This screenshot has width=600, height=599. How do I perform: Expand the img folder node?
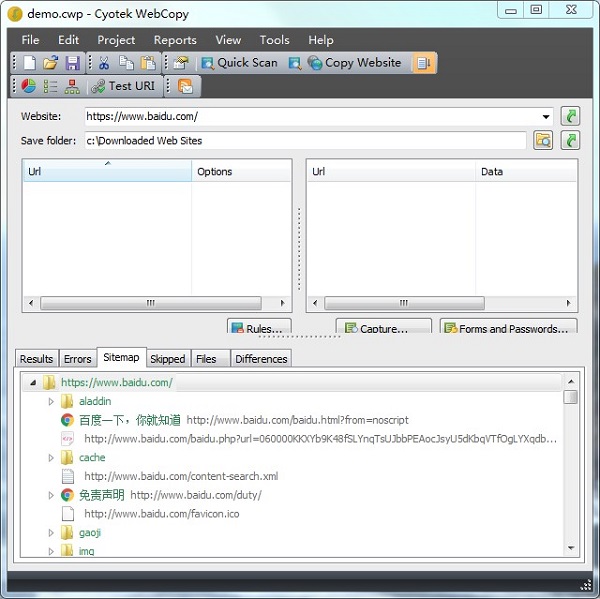(x=51, y=551)
